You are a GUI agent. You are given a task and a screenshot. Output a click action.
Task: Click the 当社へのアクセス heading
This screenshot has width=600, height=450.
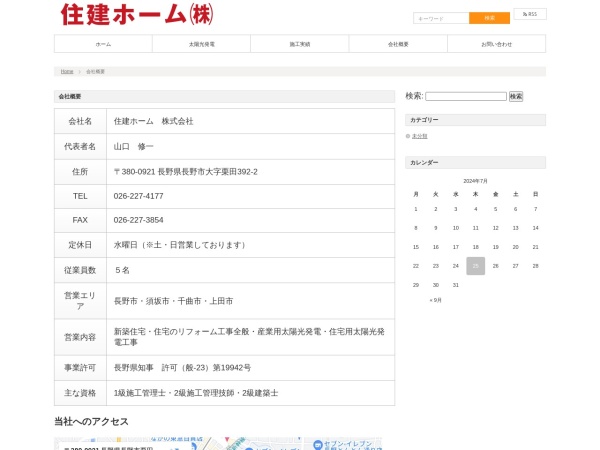91,421
